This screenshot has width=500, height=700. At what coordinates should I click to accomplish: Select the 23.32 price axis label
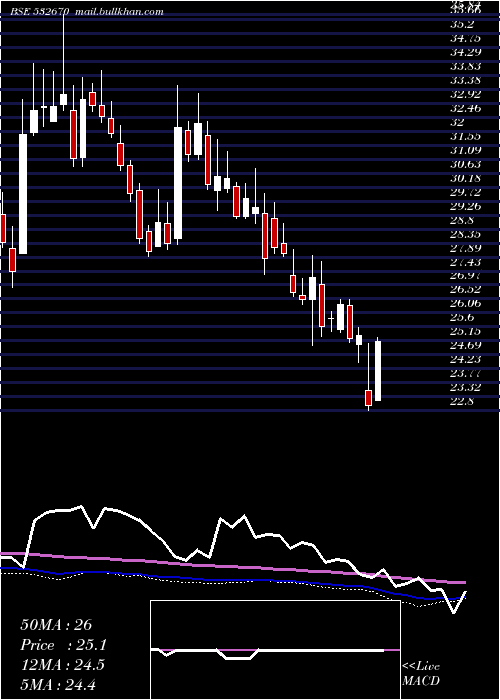[x=465, y=388]
